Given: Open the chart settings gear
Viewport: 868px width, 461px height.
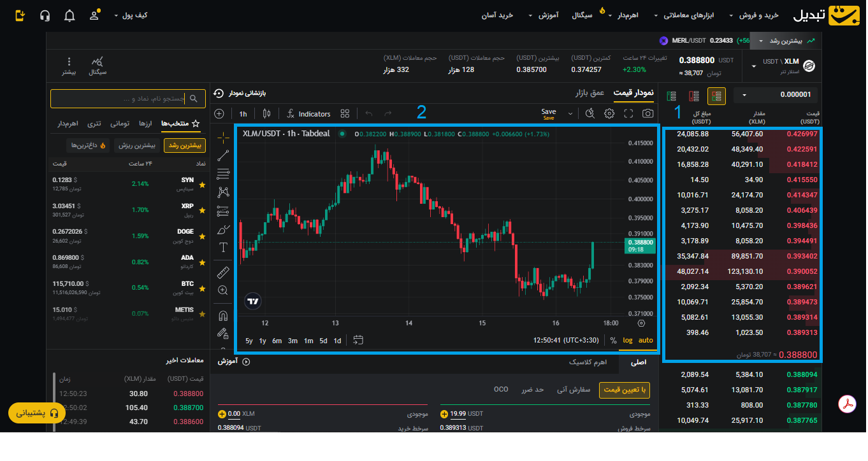Looking at the screenshot, I should click(609, 113).
